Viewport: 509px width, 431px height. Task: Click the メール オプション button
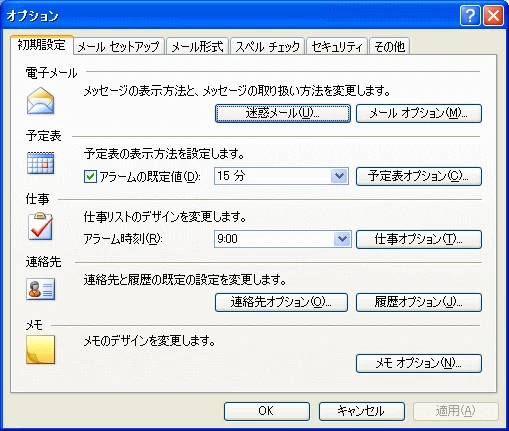pyautogui.click(x=419, y=113)
